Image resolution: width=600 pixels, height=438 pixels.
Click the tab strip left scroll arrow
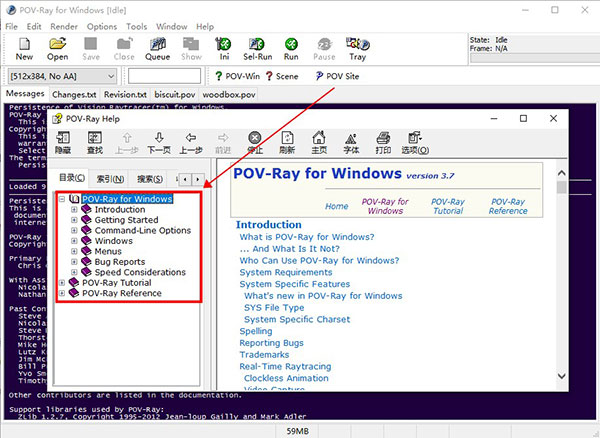pyautogui.click(x=186, y=179)
